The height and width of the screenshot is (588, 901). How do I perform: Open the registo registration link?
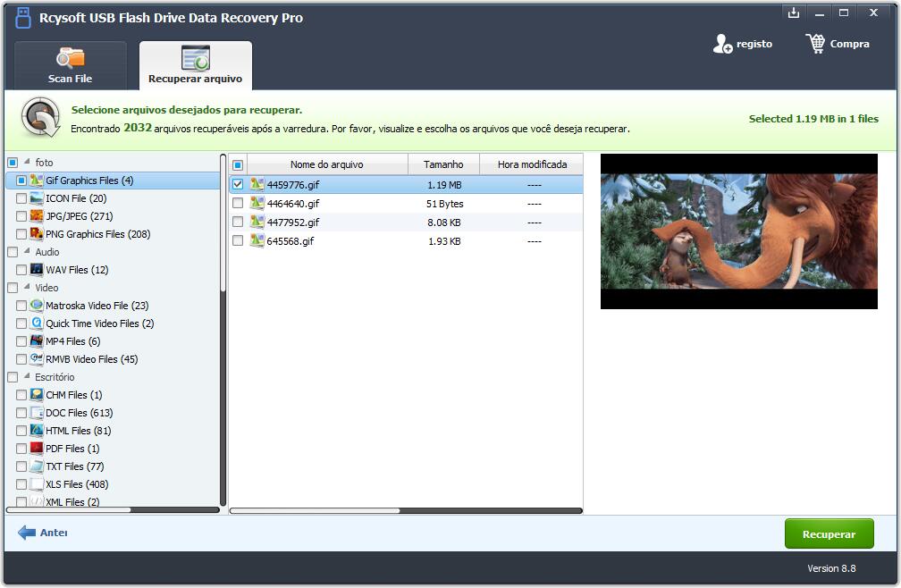click(x=743, y=44)
